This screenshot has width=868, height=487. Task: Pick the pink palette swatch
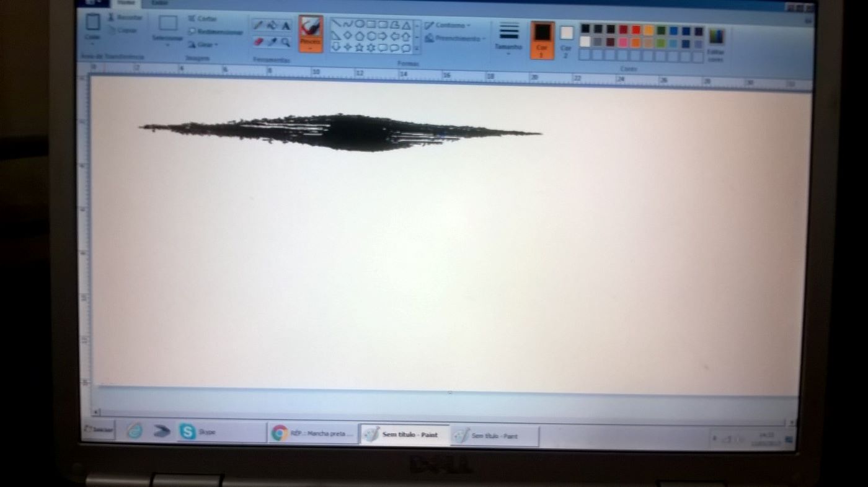point(623,42)
